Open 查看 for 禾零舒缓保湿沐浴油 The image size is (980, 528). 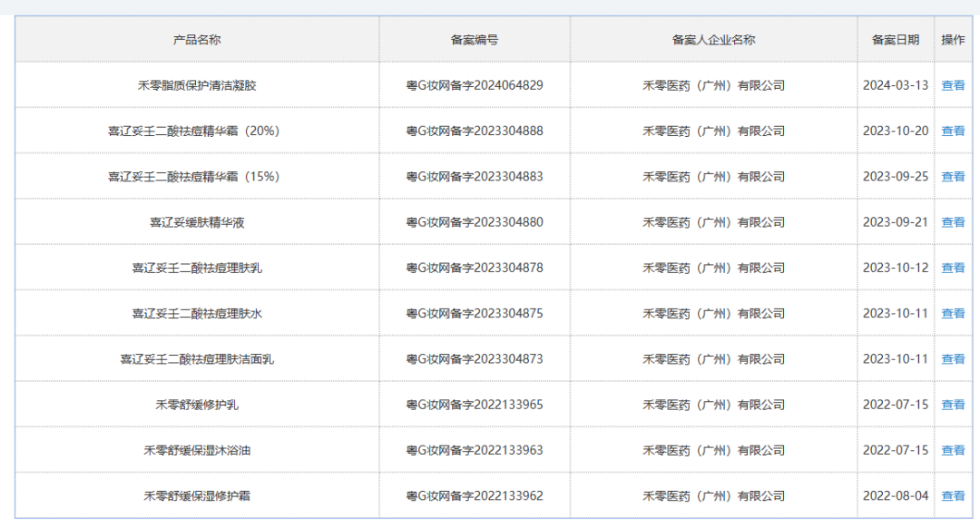[x=953, y=450]
